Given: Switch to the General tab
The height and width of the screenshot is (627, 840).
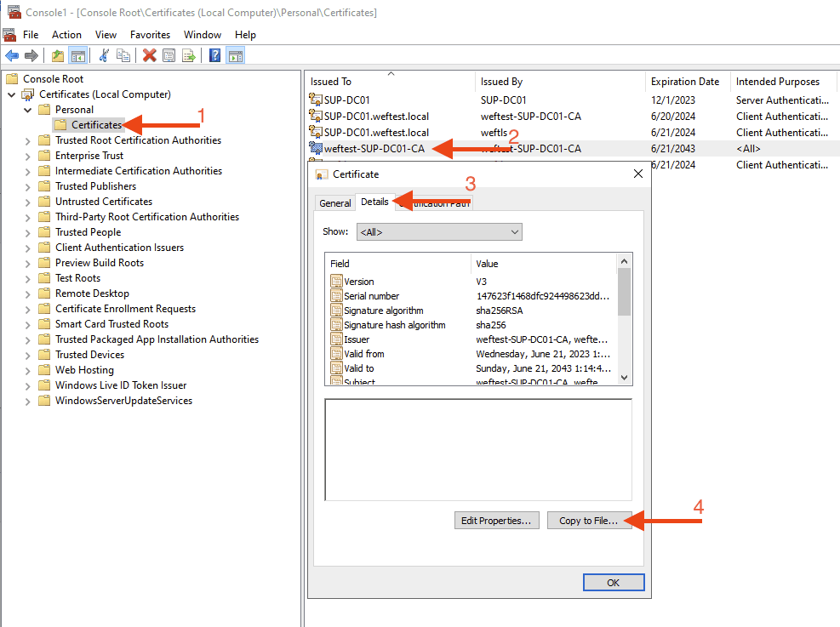Looking at the screenshot, I should (334, 203).
